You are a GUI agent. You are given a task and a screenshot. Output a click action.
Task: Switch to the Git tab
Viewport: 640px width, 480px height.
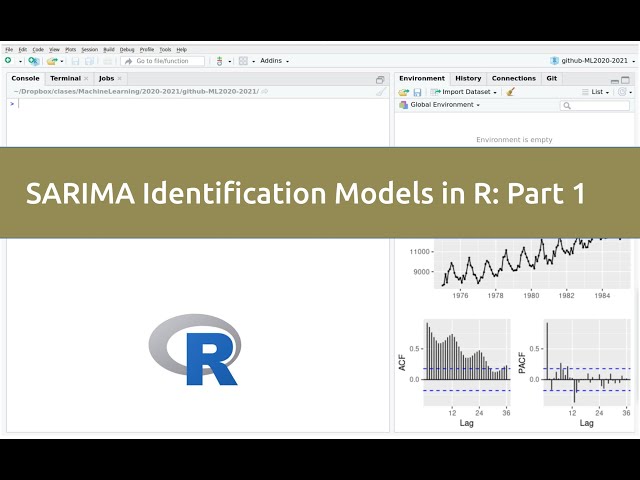pos(551,78)
